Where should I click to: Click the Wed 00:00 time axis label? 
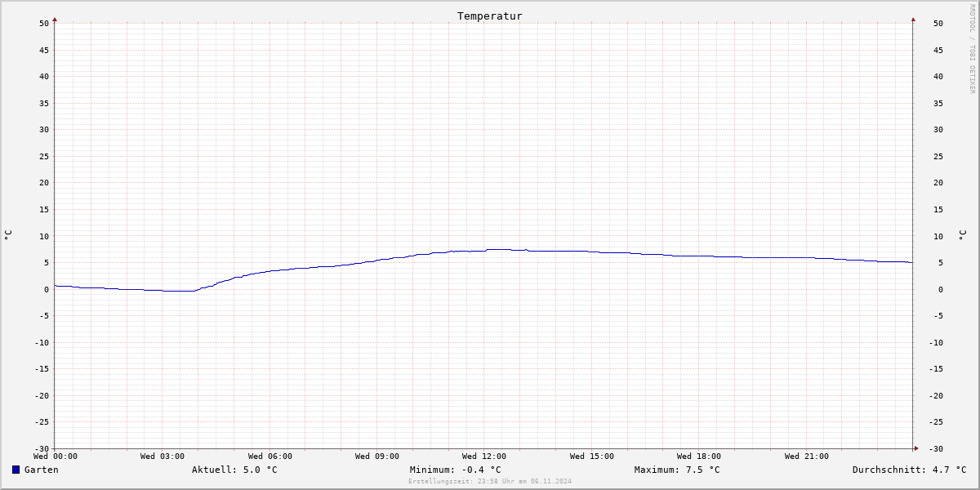click(55, 457)
